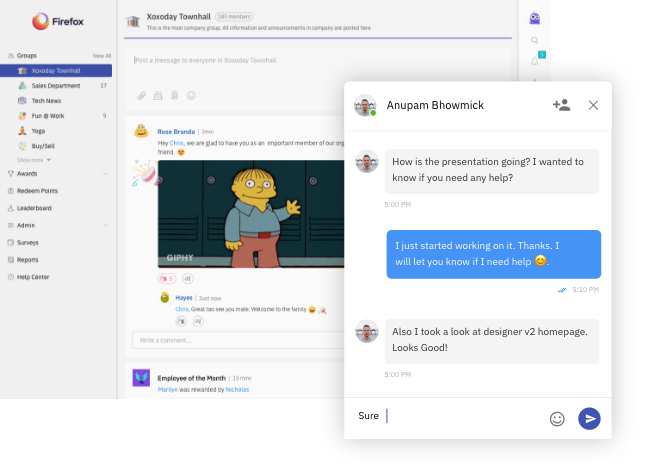Click icon next to reaction count on post
The width and height of the screenshot is (648, 475).
coord(188,279)
